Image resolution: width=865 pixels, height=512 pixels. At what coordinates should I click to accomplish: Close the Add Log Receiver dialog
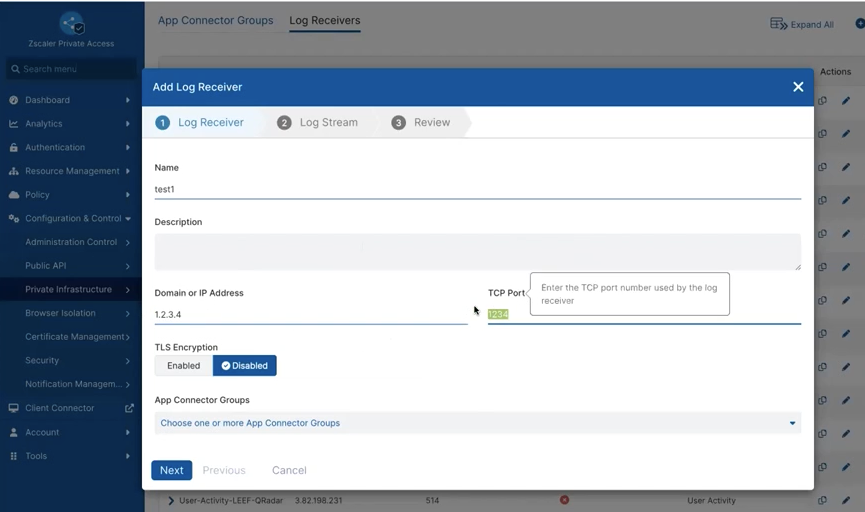point(798,87)
